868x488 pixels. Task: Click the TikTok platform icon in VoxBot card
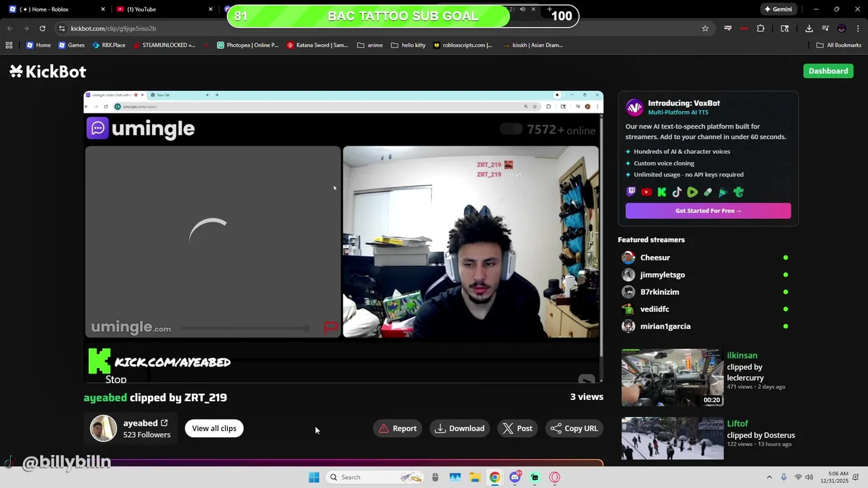point(677,192)
